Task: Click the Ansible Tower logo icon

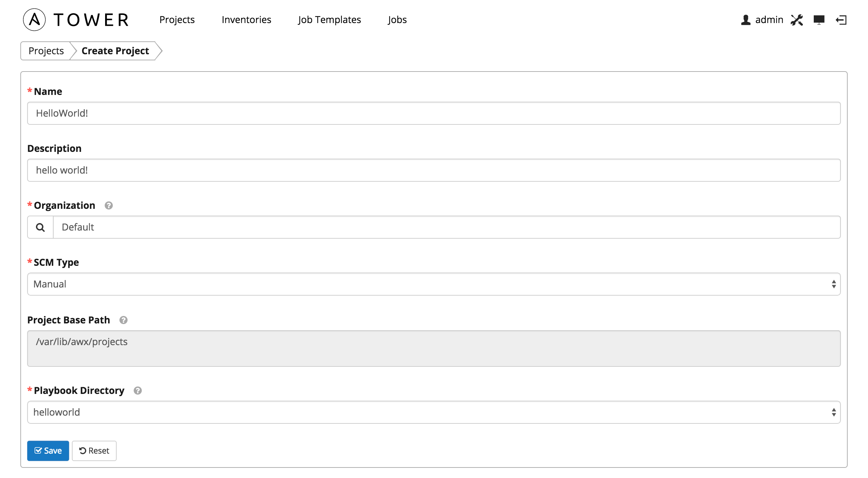Action: (34, 20)
